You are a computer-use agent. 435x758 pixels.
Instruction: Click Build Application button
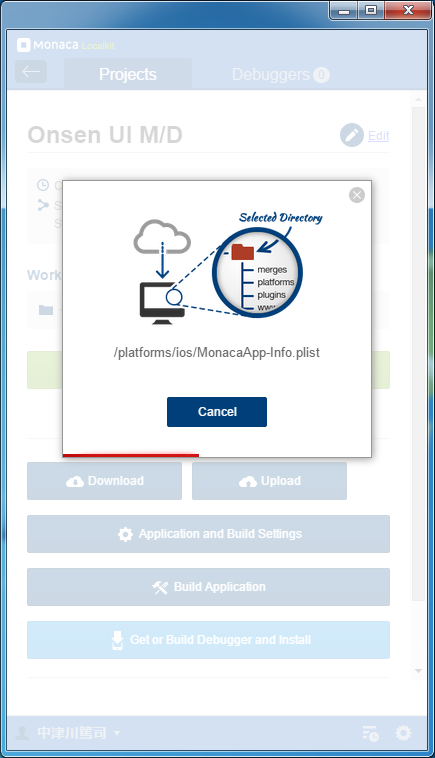tap(208, 587)
